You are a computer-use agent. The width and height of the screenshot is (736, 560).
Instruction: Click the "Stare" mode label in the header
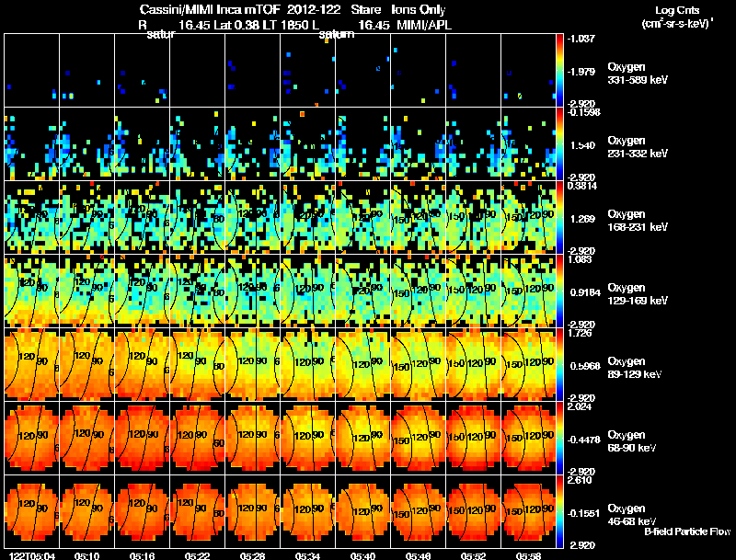(x=365, y=10)
